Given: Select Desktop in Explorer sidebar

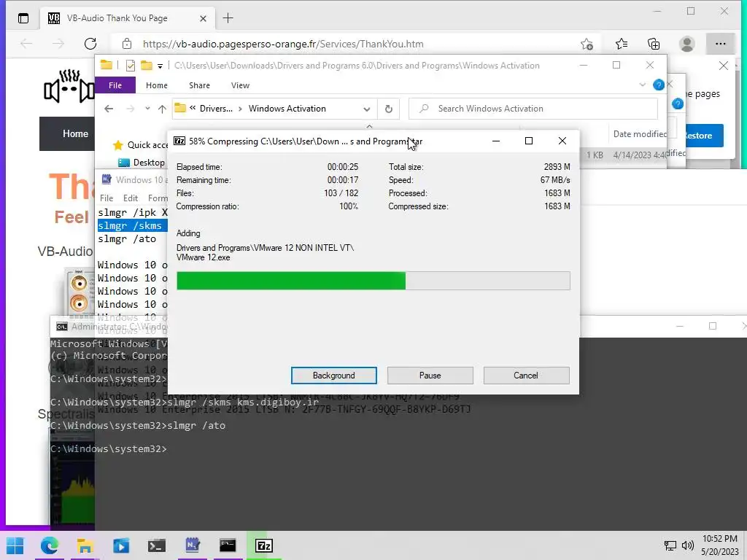Looking at the screenshot, I should coord(142,163).
